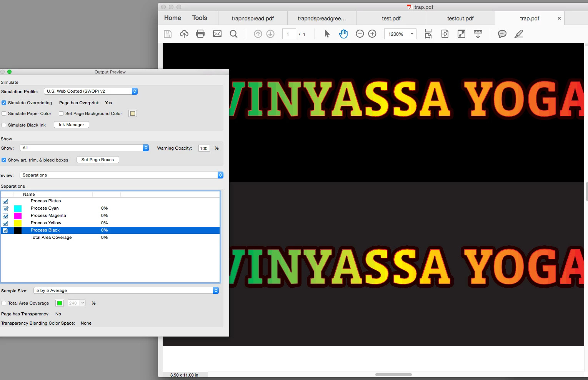Add a sticky note comment icon
This screenshot has height=380, width=588.
[502, 34]
